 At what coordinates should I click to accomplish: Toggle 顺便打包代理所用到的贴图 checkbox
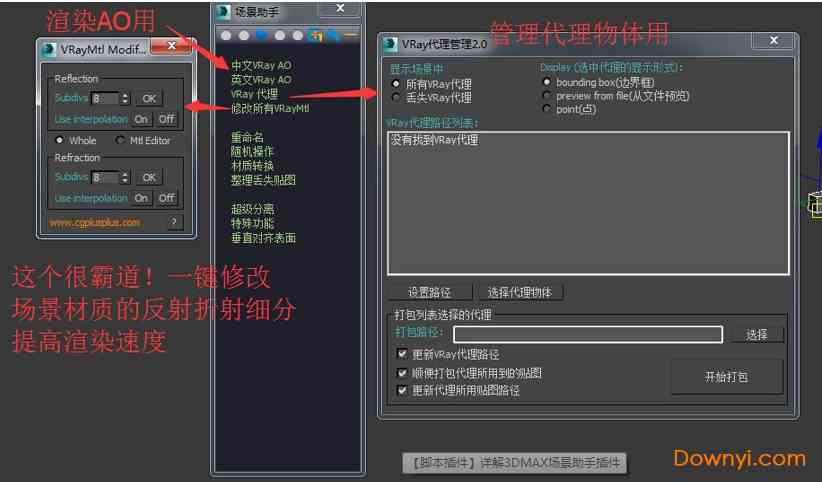click(402, 373)
